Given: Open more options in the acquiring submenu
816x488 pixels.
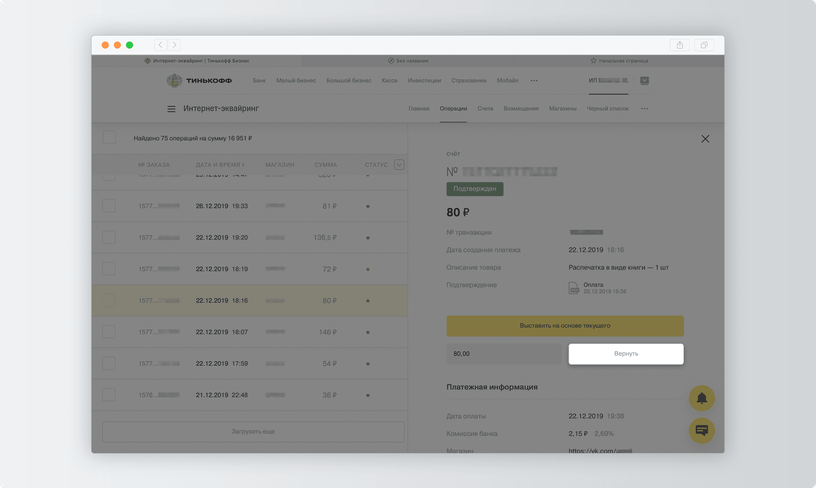Looking at the screenshot, I should pyautogui.click(x=644, y=109).
